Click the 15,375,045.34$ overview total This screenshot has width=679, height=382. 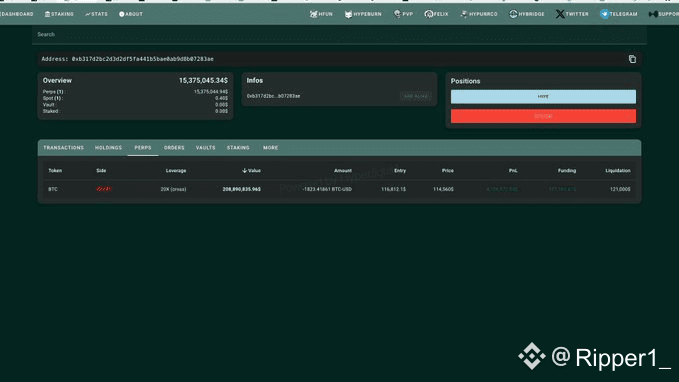pos(203,81)
